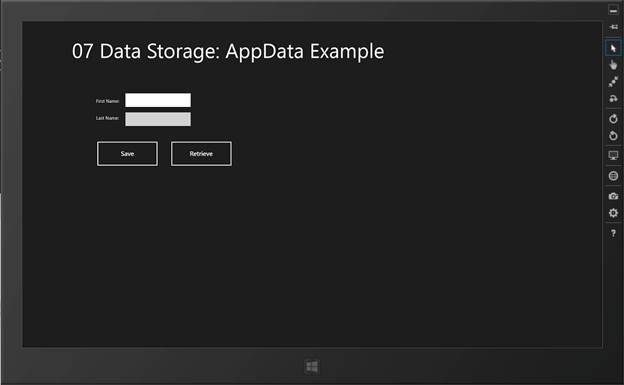Switch to basic touch mode hand icon
The width and height of the screenshot is (624, 385).
coord(613,64)
